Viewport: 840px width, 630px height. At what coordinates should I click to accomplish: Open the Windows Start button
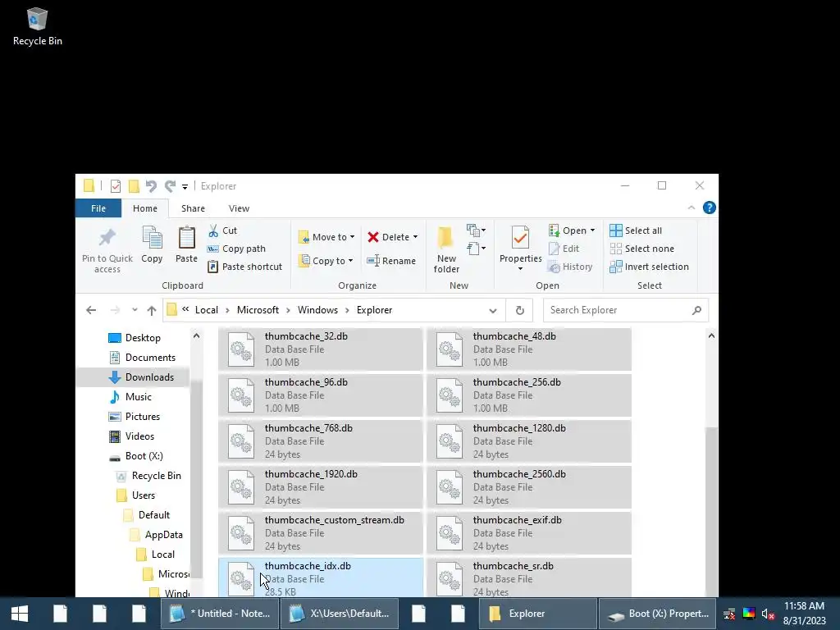(20, 614)
